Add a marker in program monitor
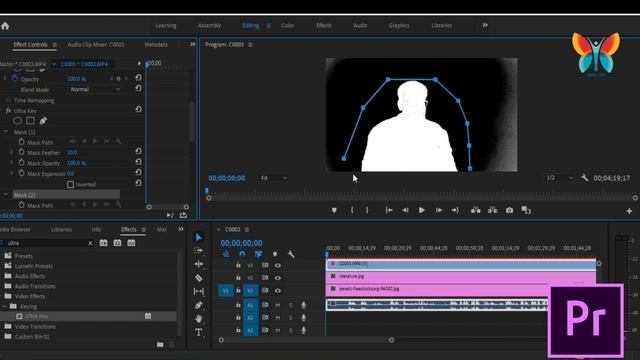The image size is (640, 360). tap(334, 210)
